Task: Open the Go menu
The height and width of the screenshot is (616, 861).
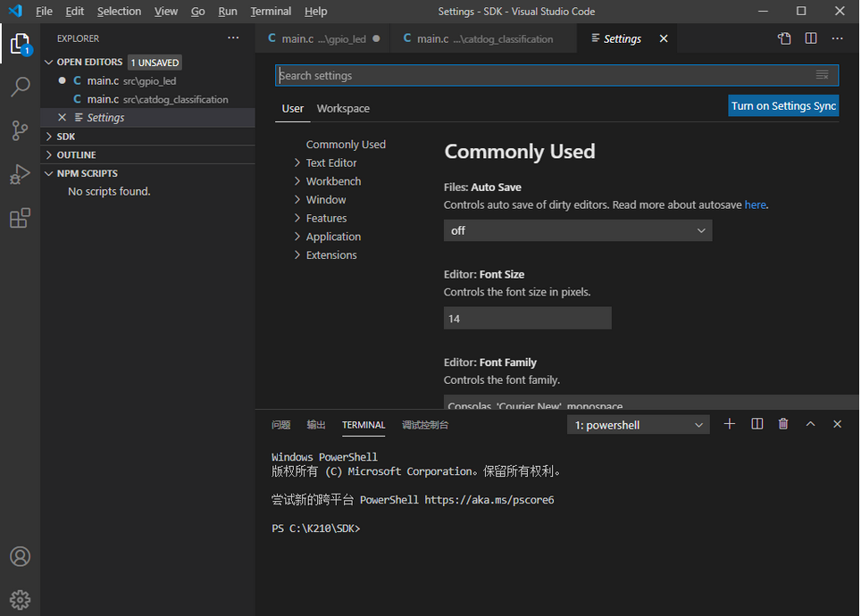Action: 197,11
